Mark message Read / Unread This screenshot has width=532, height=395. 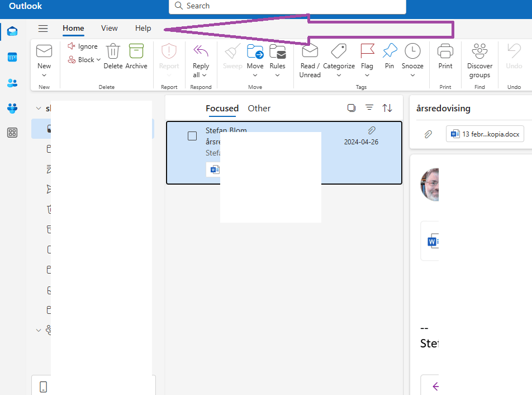coord(310,61)
